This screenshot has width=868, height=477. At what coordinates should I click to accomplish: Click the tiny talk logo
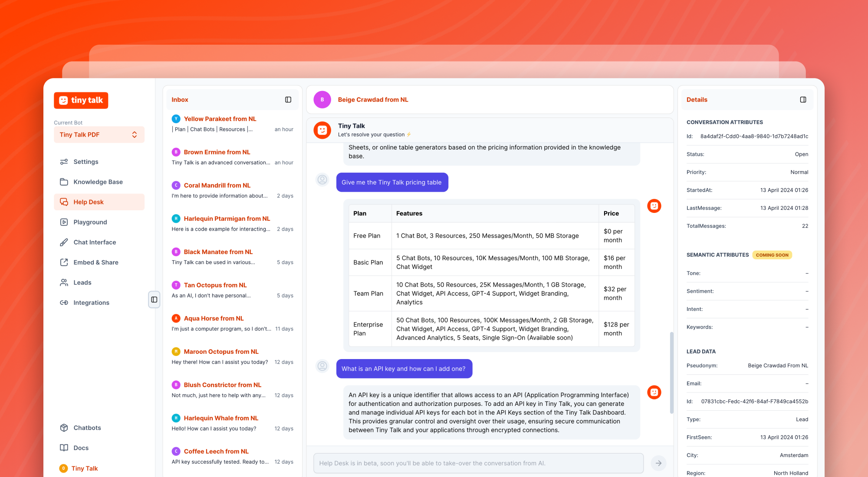point(81,100)
